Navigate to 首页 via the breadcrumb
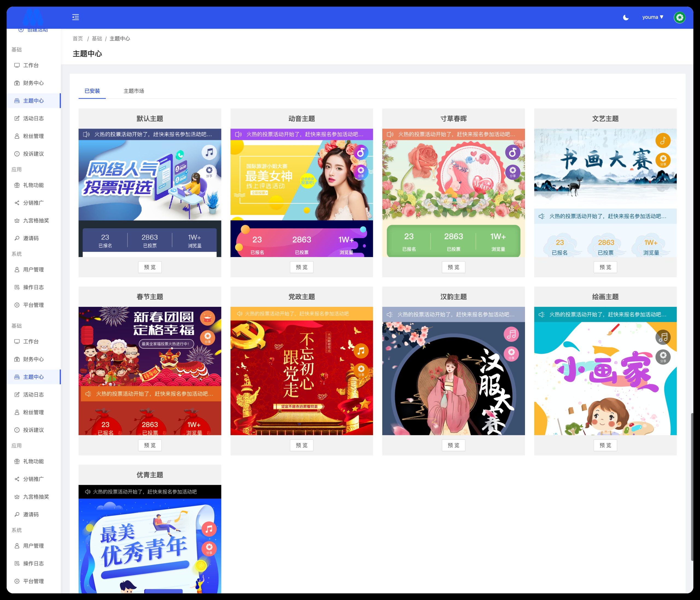This screenshot has height=600, width=700. tap(78, 39)
